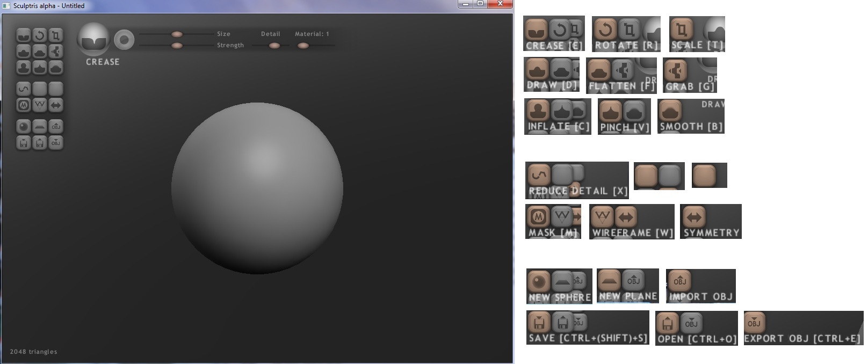Click the 'DRAW [D]' label in the reference chart
Viewport: 868px width, 364px height.
pos(552,85)
